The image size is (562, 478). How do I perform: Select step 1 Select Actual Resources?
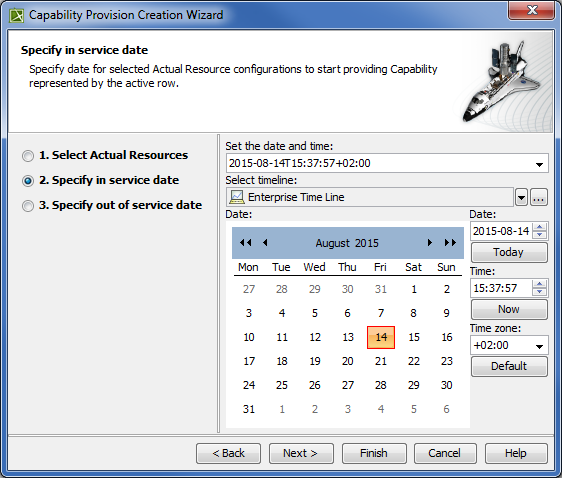point(28,156)
